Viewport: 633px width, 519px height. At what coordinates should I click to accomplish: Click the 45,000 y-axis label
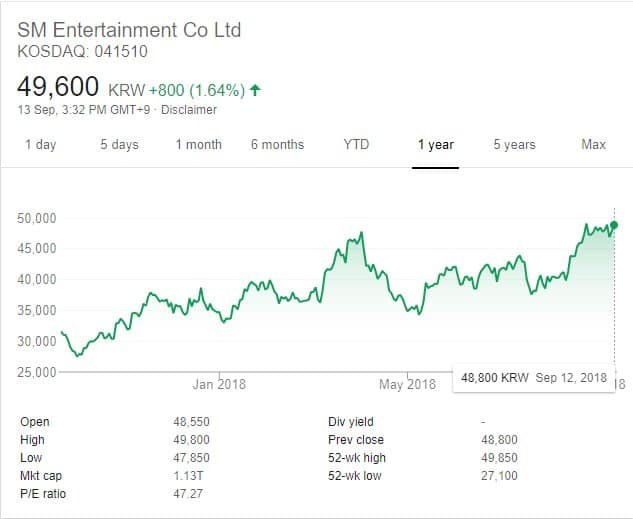pyautogui.click(x=37, y=249)
